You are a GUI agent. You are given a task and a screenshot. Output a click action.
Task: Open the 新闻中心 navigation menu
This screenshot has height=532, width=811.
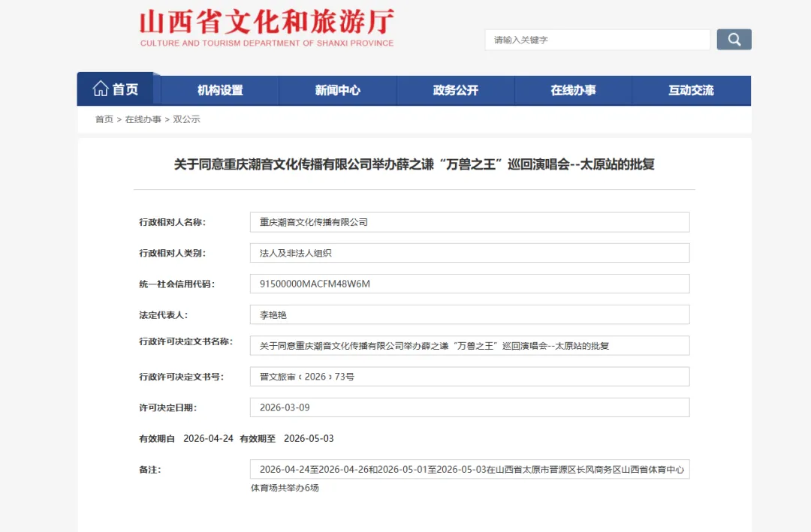338,91
